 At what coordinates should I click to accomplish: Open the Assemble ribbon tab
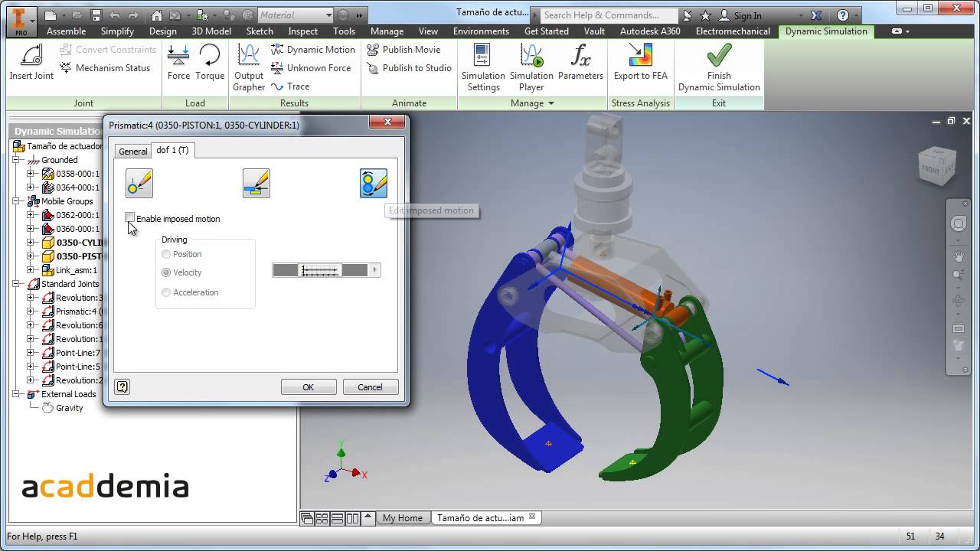(66, 31)
